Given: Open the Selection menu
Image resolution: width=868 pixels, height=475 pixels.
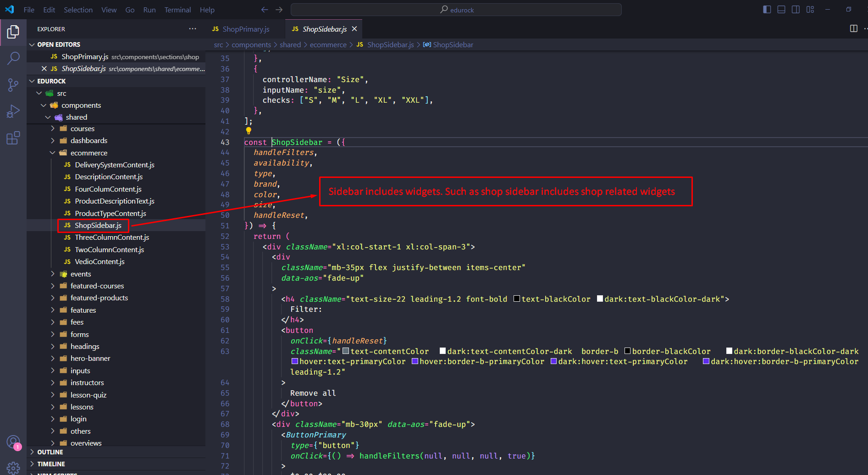Looking at the screenshot, I should 78,10.
